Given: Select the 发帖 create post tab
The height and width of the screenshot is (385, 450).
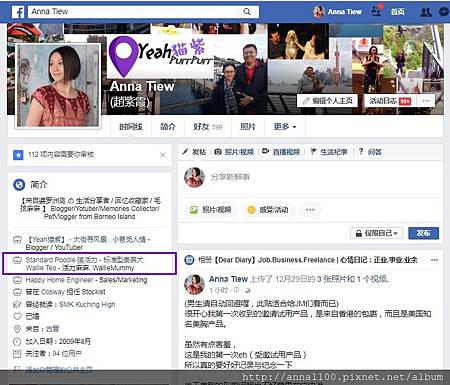Looking at the screenshot, I should click(195, 152).
